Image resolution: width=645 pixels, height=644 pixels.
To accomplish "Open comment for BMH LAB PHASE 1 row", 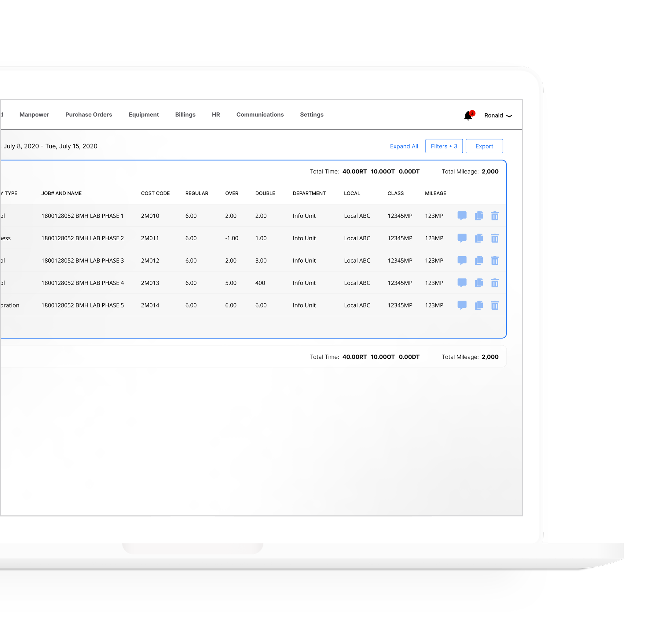I will 462,216.
